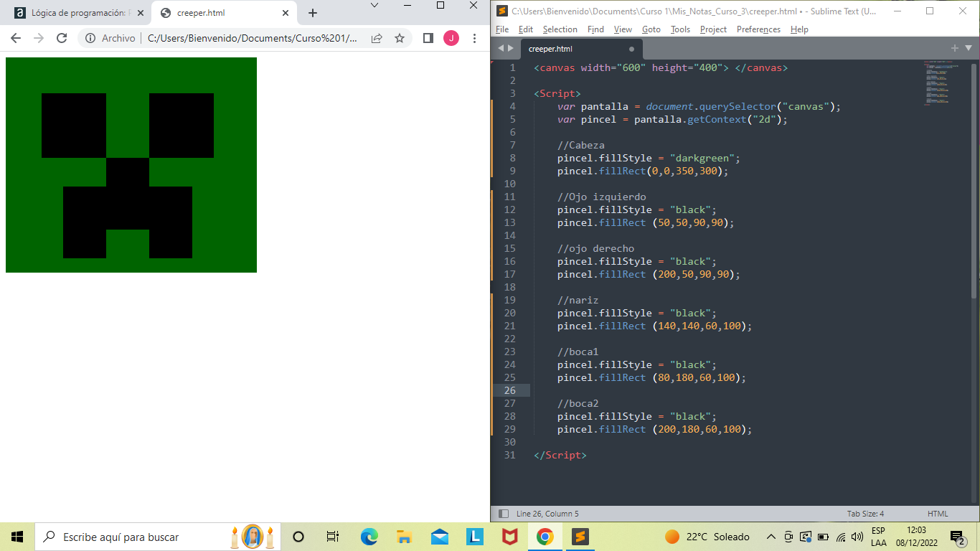This screenshot has height=551, width=980.
Task: Open Sublime Text Help menu
Action: (799, 29)
